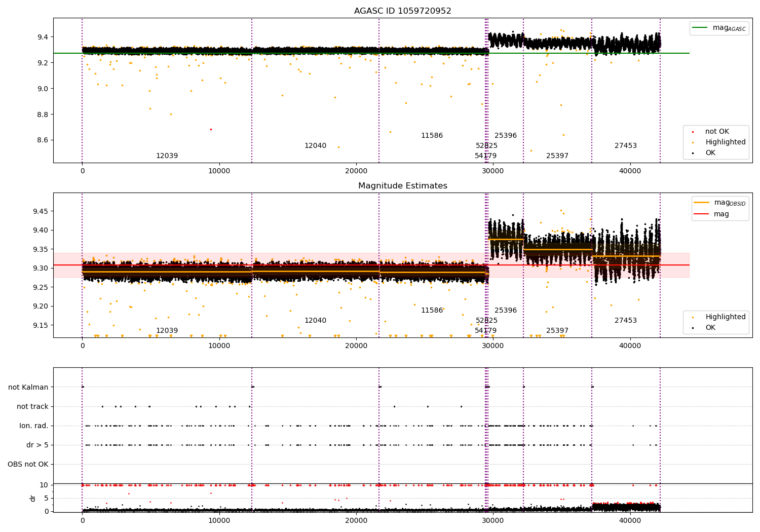This screenshot has height=532, width=760.
Task: Click the "OBS not OK" flag row label
Action: [x=28, y=464]
